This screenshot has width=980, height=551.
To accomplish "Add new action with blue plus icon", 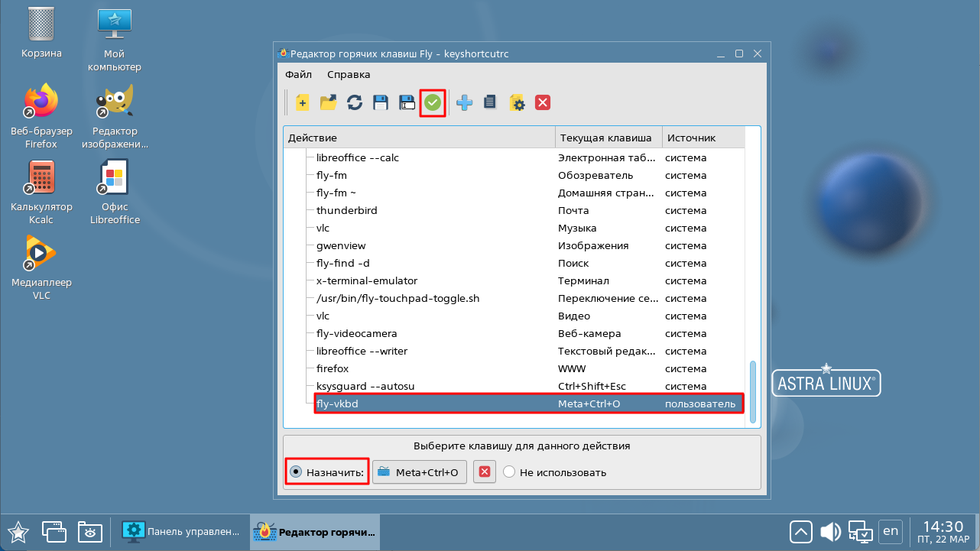I will coord(464,102).
